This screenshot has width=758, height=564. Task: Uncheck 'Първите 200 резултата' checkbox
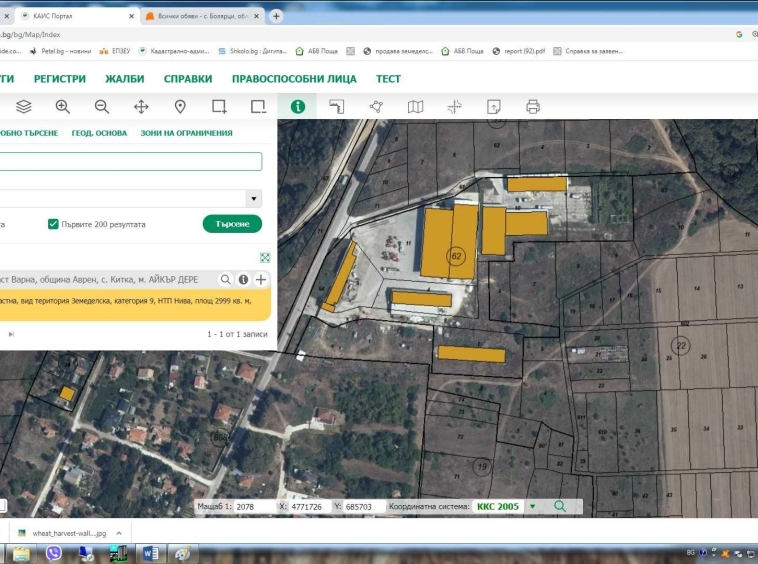pyautogui.click(x=53, y=225)
